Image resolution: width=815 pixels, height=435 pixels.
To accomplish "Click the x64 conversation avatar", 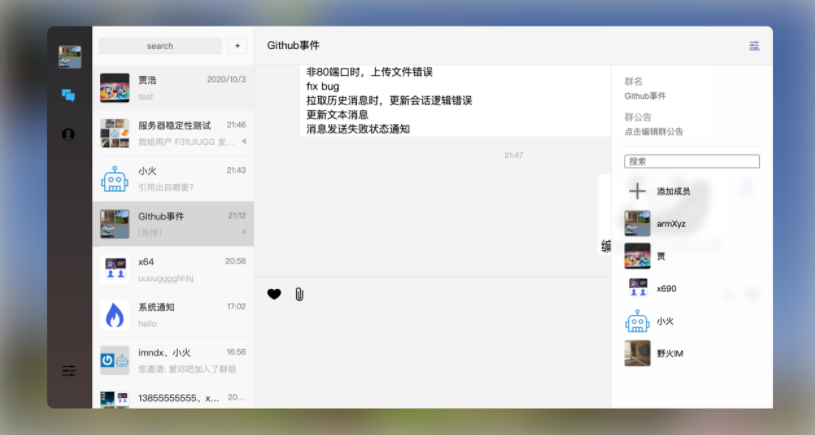I will (114, 269).
